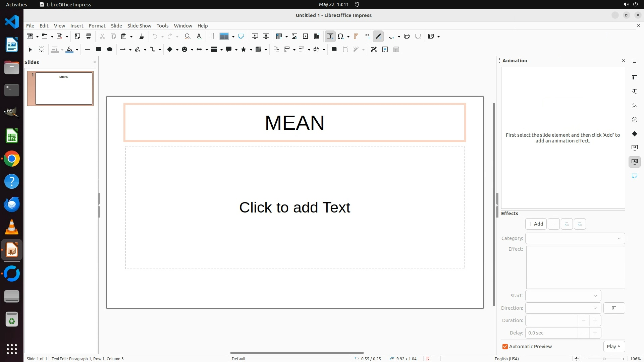The image size is (644, 362).
Task: Open the Format menu
Action: pyautogui.click(x=97, y=25)
